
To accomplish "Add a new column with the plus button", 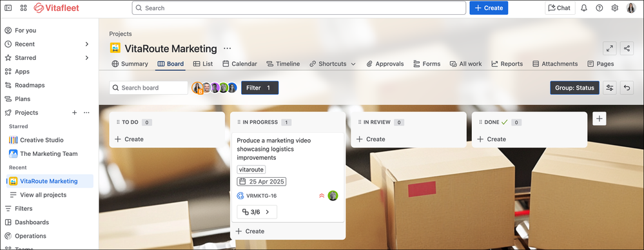I will point(600,119).
